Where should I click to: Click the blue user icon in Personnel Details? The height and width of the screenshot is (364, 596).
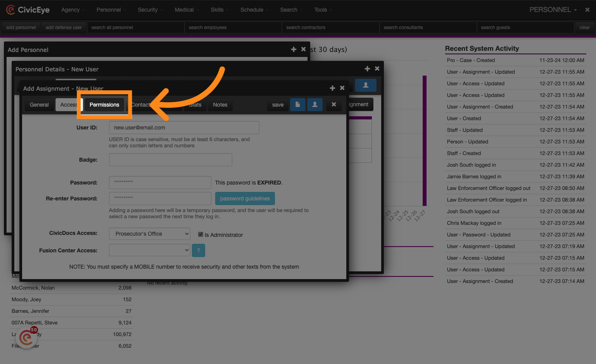click(366, 85)
